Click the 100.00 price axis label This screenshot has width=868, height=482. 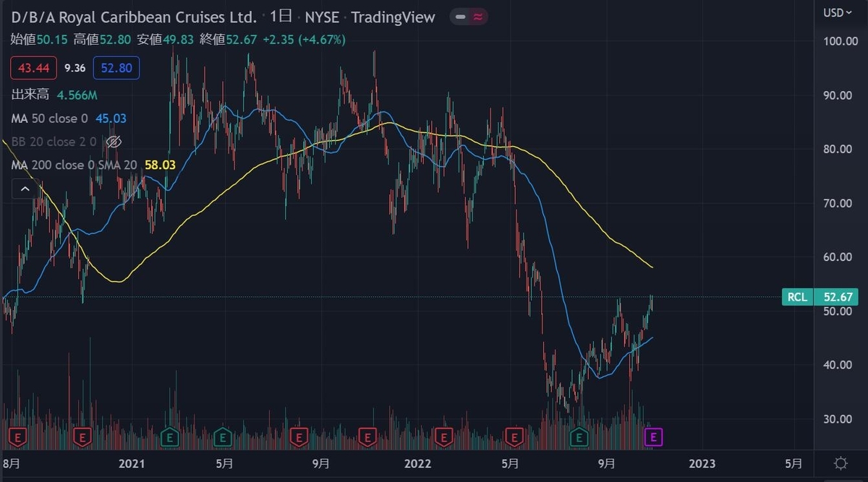[x=839, y=41]
